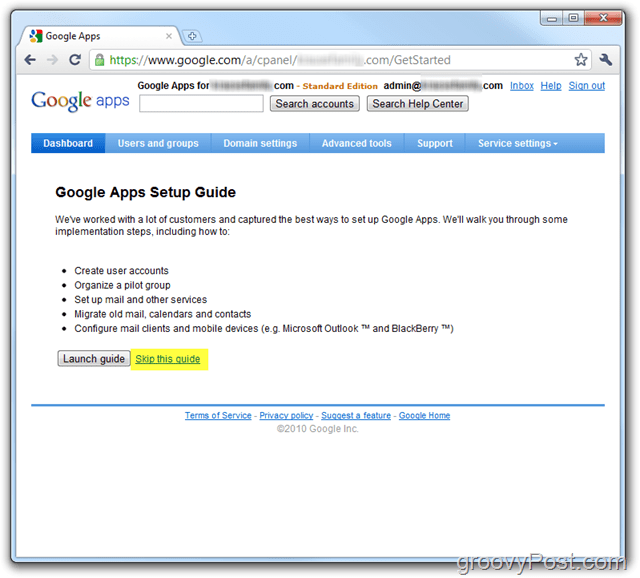Open a new tab with the plus button

coord(192,36)
